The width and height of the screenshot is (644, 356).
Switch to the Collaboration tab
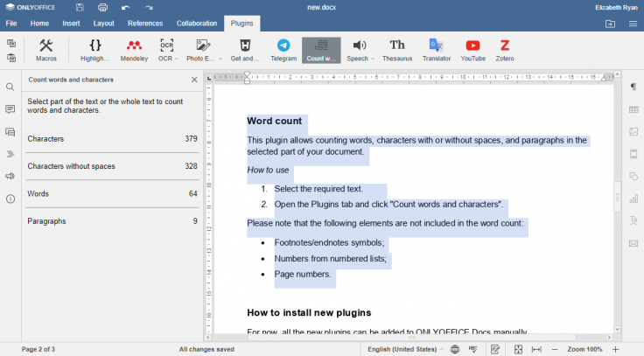(x=197, y=24)
